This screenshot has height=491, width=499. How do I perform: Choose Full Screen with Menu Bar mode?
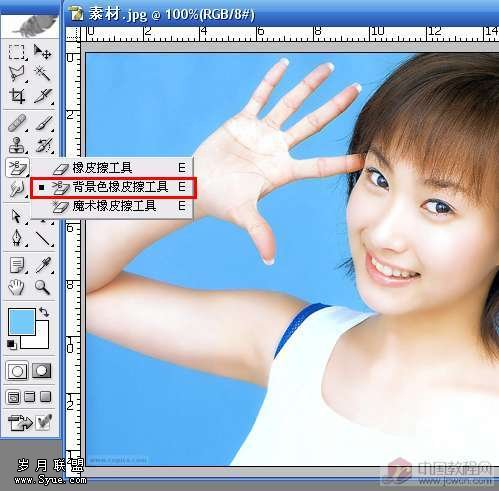coord(30,397)
